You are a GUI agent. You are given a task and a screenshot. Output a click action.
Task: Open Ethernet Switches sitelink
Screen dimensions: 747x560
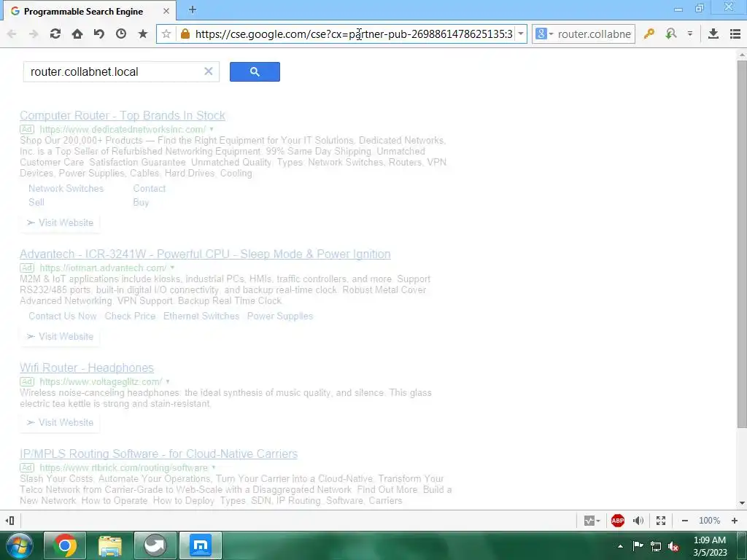(201, 316)
